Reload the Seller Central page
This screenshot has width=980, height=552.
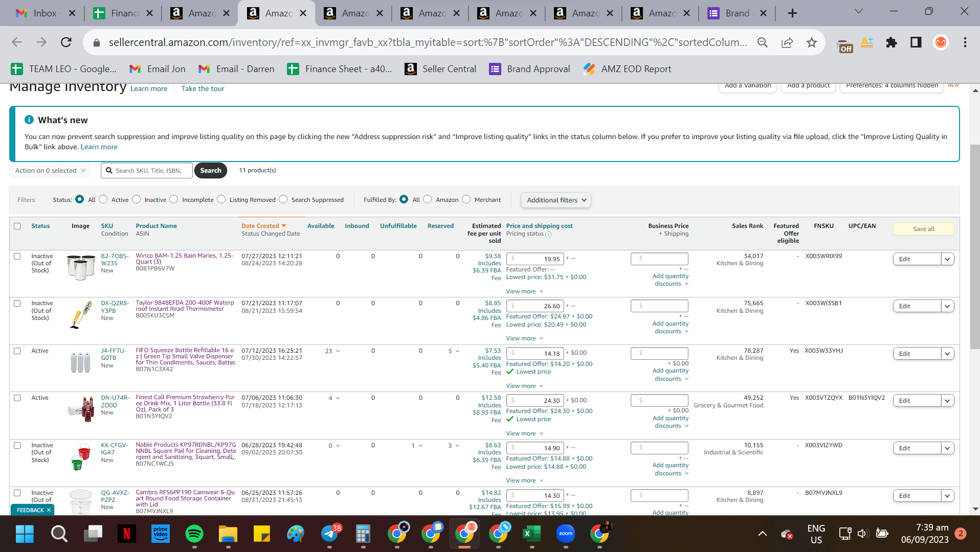click(x=66, y=42)
